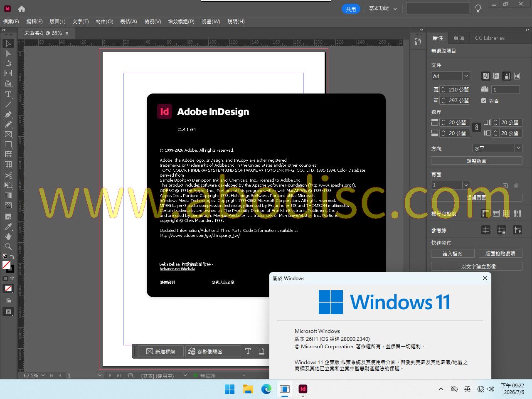Screen dimensions: 532x399
Task: Click the Apply None swatch button
Action: click(8, 288)
